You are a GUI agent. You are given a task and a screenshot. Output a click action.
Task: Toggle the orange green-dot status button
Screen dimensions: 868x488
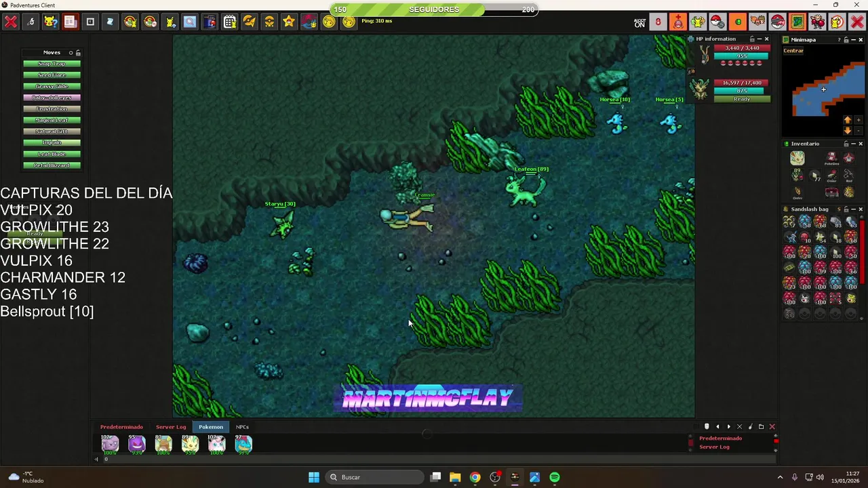738,22
